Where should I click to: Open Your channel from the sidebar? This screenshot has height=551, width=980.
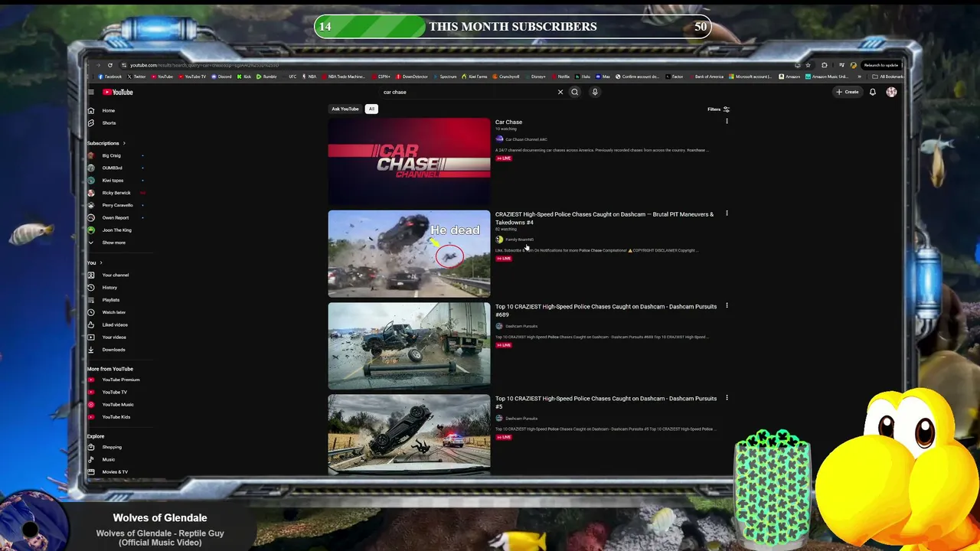click(109, 275)
